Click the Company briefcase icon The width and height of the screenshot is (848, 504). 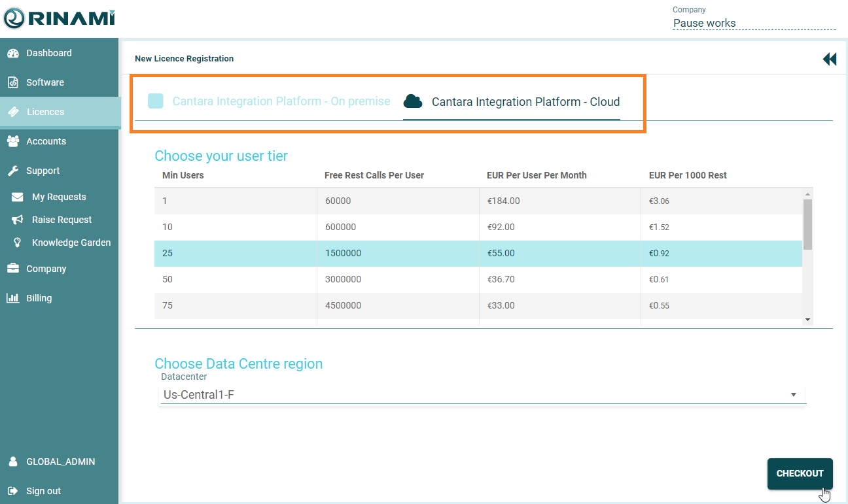point(13,269)
